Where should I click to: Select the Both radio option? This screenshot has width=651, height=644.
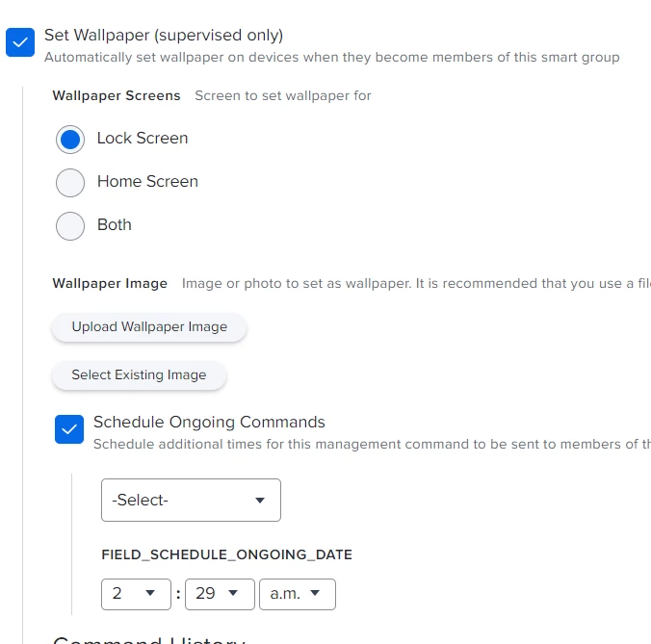click(70, 226)
